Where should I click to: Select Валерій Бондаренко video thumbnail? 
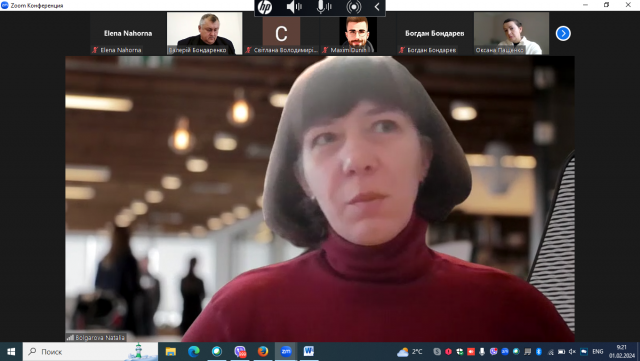coord(204,33)
